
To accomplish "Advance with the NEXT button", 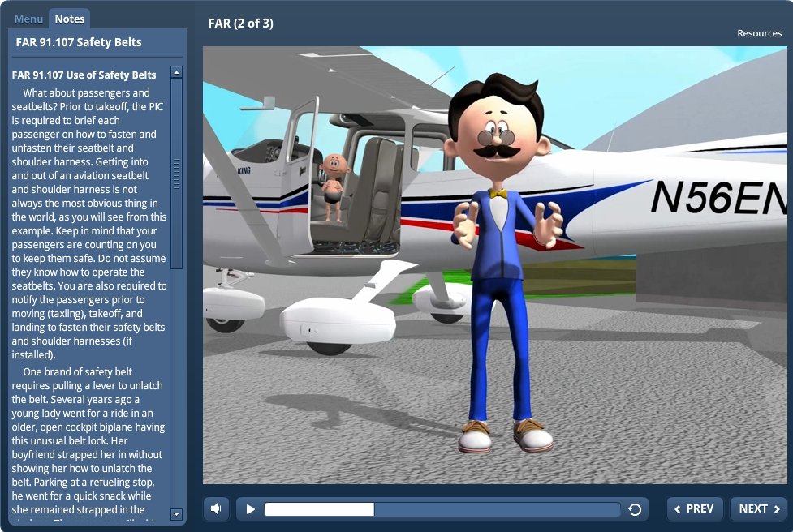I will point(758,508).
